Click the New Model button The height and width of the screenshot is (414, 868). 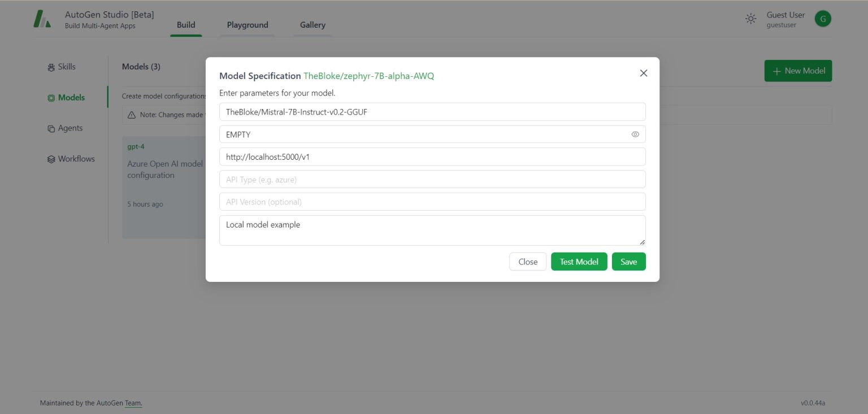[798, 71]
